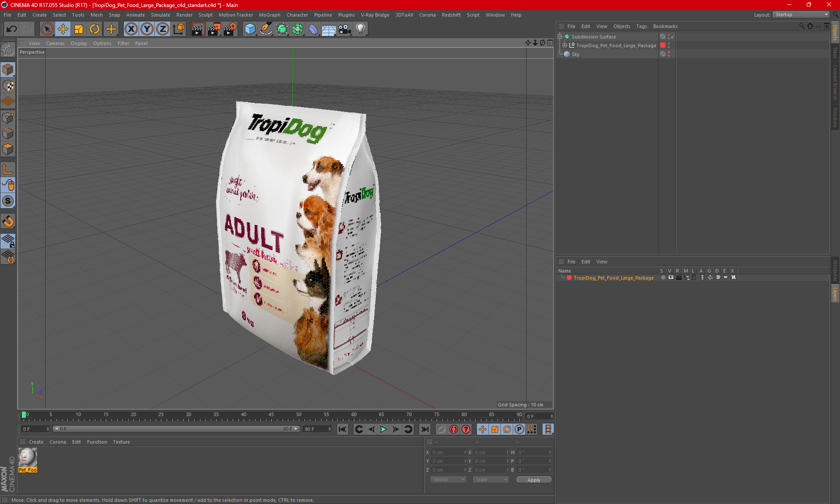Open the MoGraph menu
Screen dimensions: 840x504
point(269,15)
